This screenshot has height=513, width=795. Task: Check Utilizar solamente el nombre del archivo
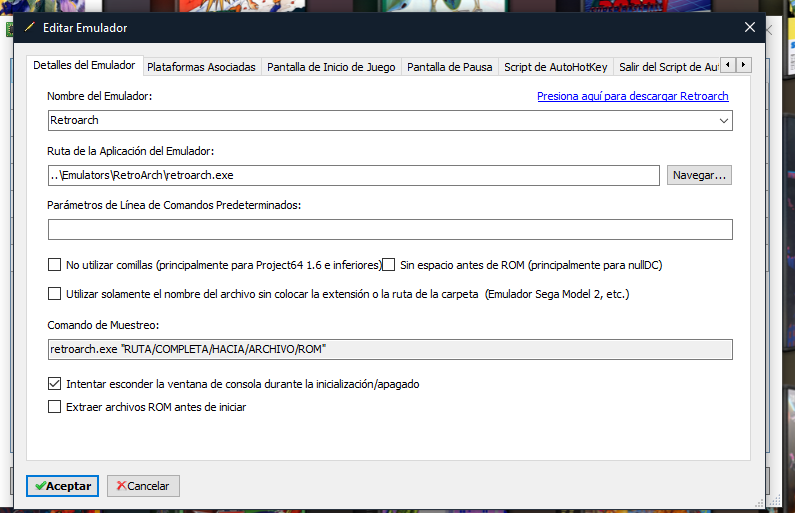54,294
